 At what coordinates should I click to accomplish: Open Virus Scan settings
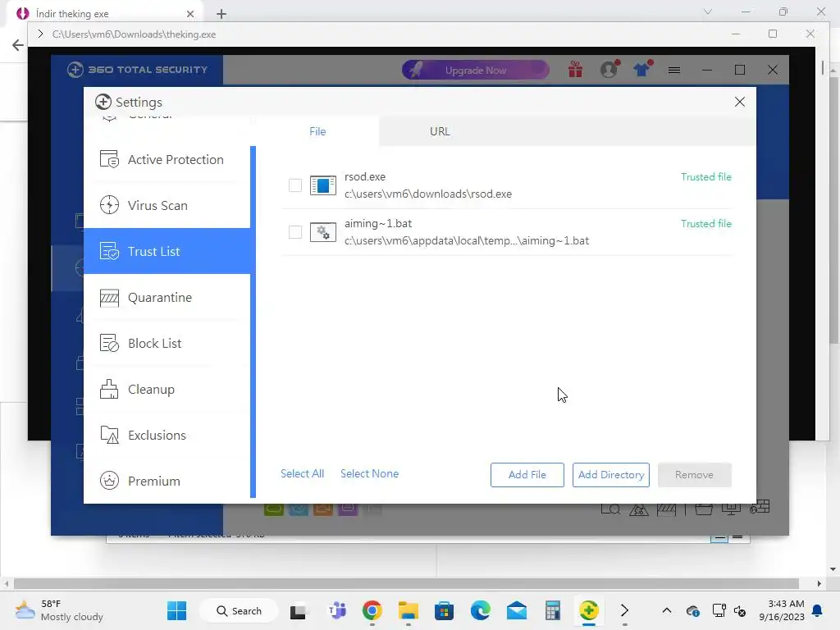[167, 205]
